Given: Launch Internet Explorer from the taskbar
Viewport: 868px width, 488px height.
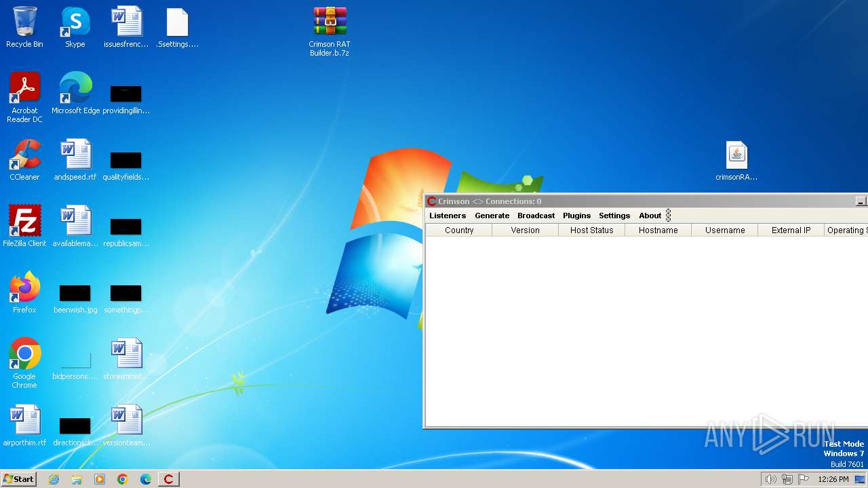Looking at the screenshot, I should (x=54, y=479).
